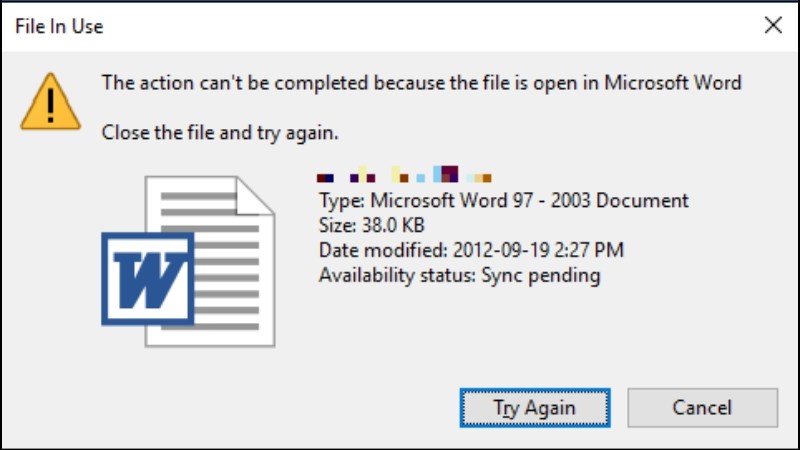Click the Availability status: Sync pending line

pyautogui.click(x=459, y=276)
